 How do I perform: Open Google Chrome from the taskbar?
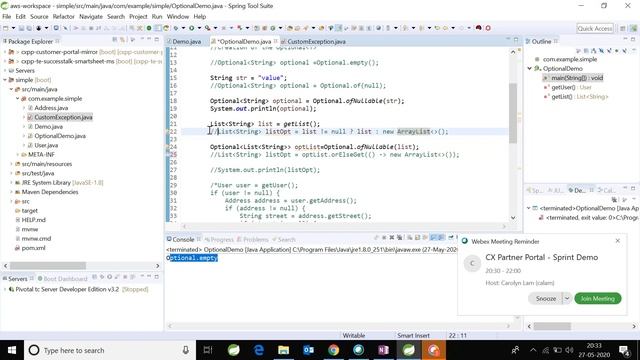coord(333,350)
